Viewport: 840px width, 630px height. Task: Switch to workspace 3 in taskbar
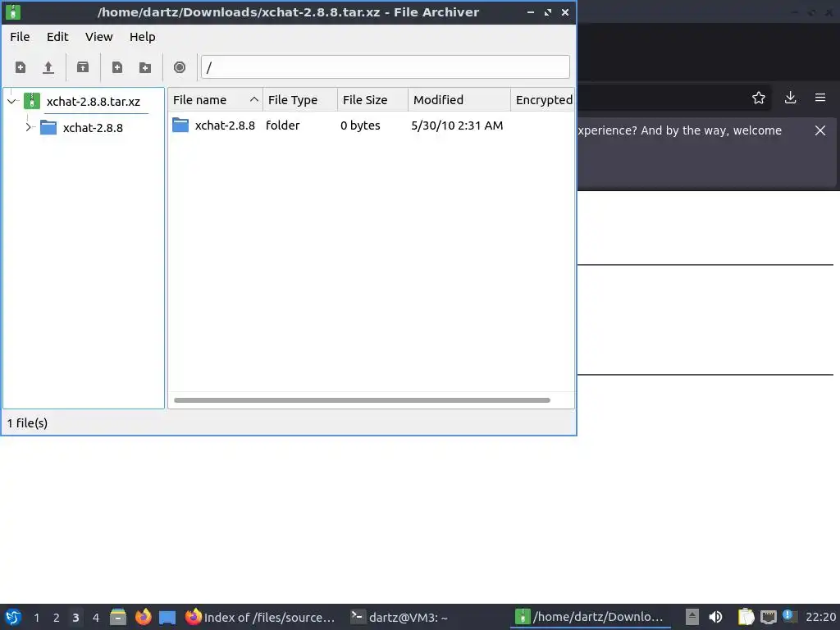pos(75,618)
